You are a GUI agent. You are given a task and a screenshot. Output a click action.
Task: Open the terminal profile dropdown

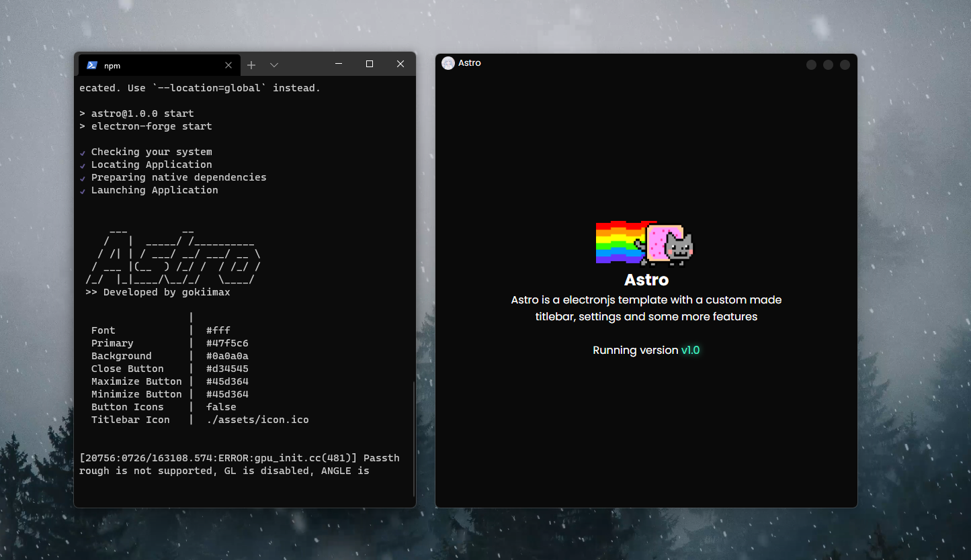(x=274, y=65)
